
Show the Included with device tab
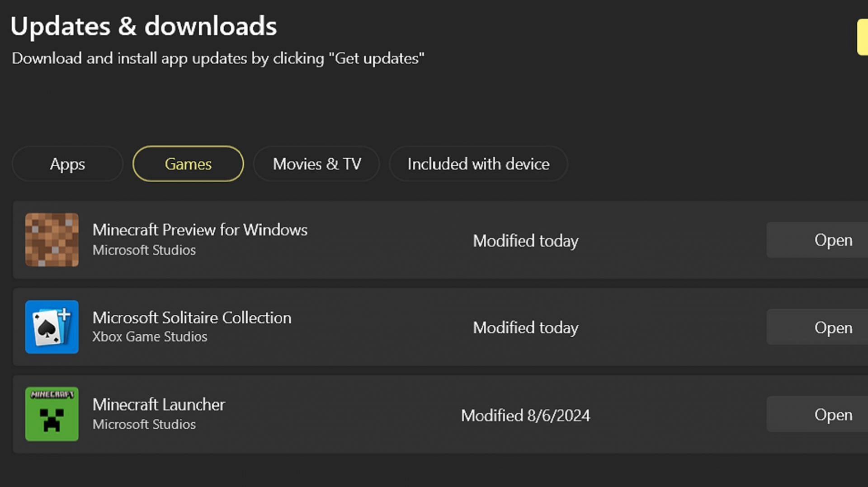pyautogui.click(x=478, y=164)
